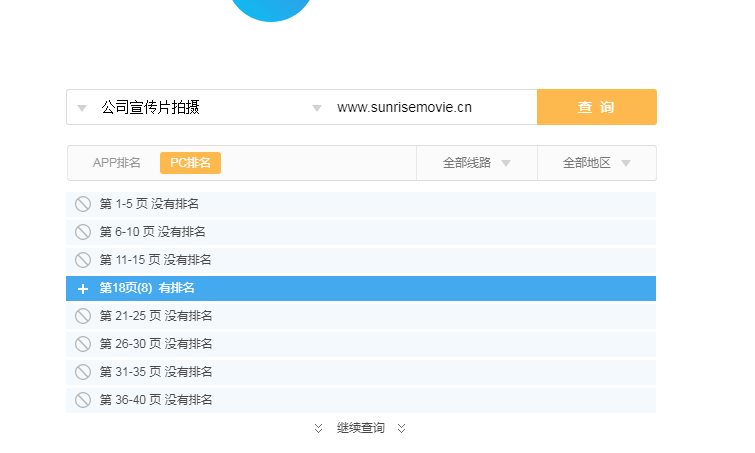
Task: Click the no-rank icon beside 第 21-25 页
Action: coord(83,316)
